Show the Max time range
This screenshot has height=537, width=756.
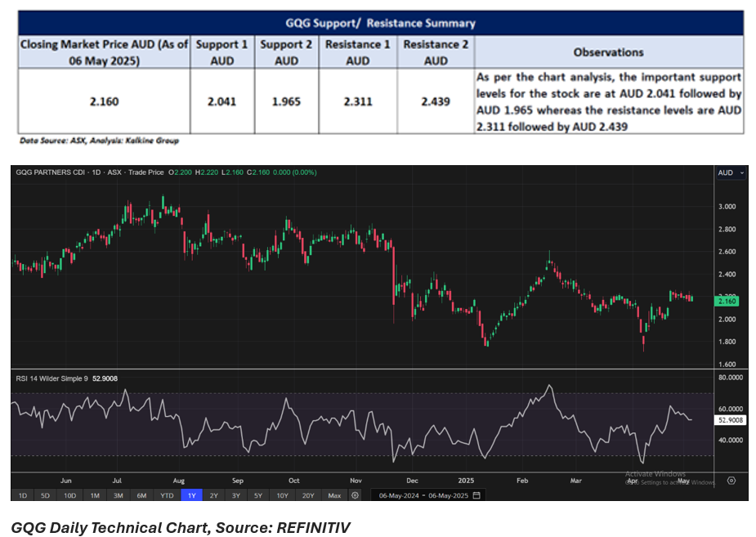point(334,495)
